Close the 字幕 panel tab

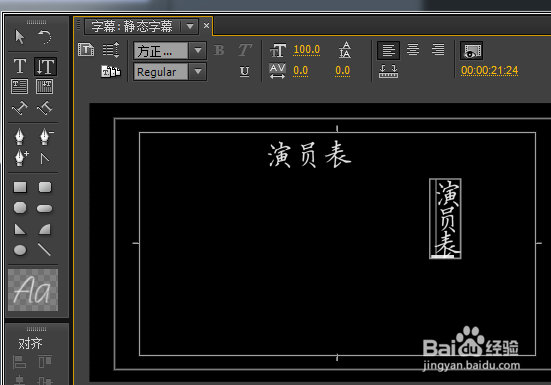[x=206, y=26]
